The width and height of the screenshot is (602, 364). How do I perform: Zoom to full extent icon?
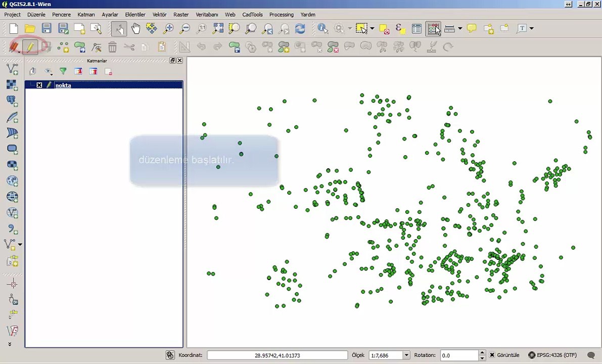click(x=218, y=28)
